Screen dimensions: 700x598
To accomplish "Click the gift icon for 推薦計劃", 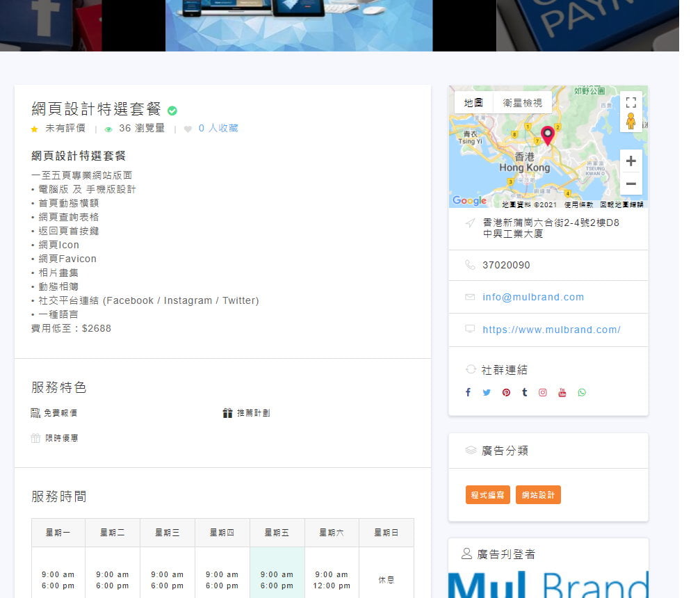I will pyautogui.click(x=228, y=413).
